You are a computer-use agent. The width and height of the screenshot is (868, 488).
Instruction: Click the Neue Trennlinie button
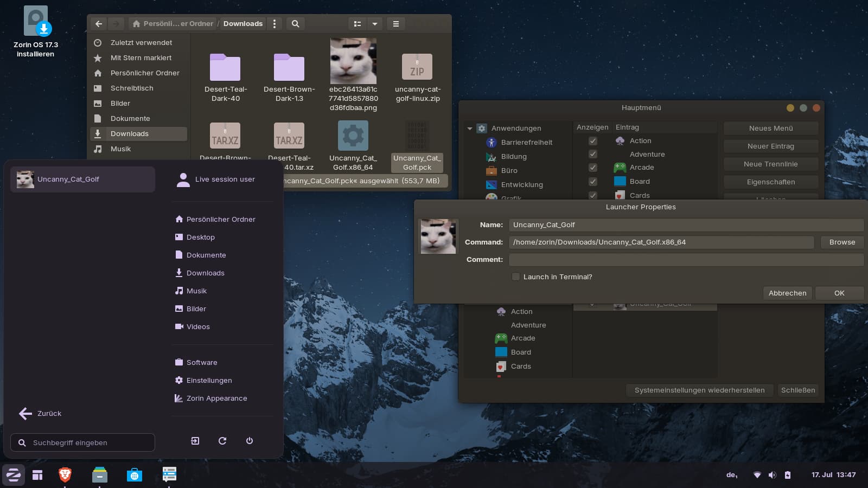point(771,164)
